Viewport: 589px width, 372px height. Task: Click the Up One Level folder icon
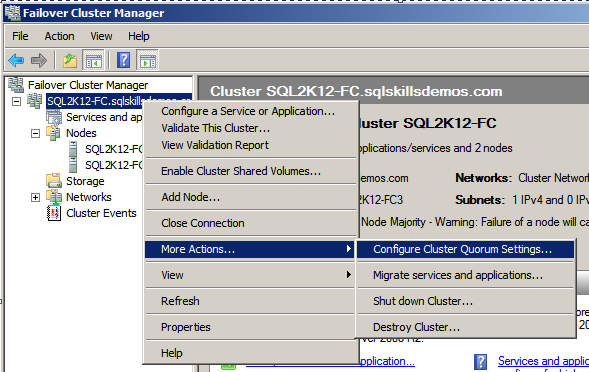pyautogui.click(x=70, y=60)
